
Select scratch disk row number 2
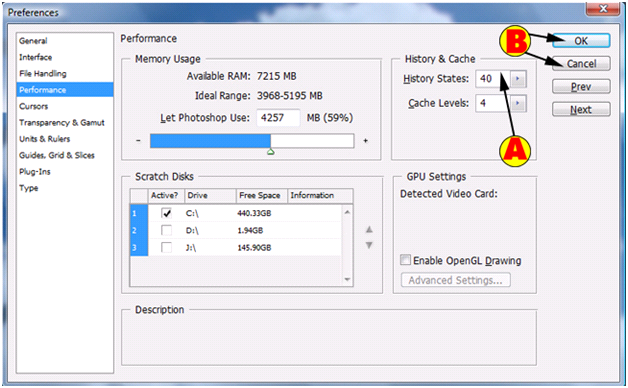[x=139, y=230]
